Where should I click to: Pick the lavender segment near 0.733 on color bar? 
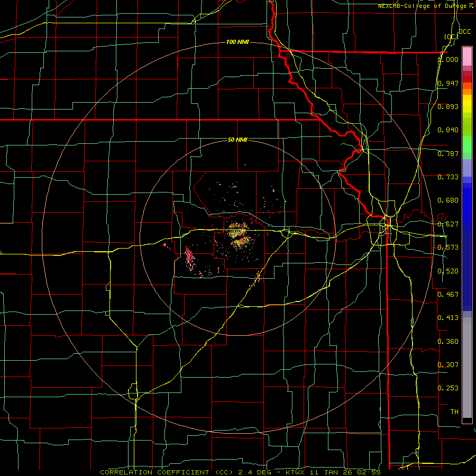tap(467, 168)
